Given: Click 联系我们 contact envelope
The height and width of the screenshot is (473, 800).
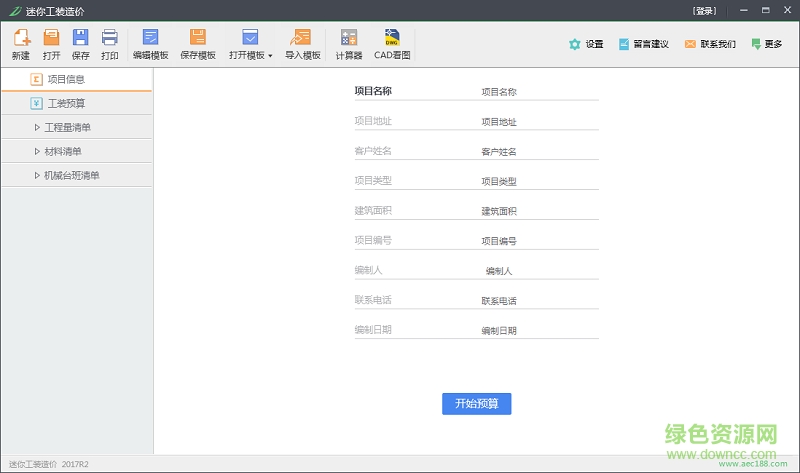Looking at the screenshot, I should [710, 44].
